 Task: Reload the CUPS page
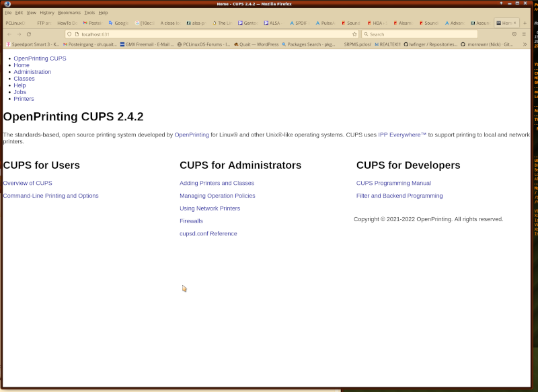[x=29, y=34]
